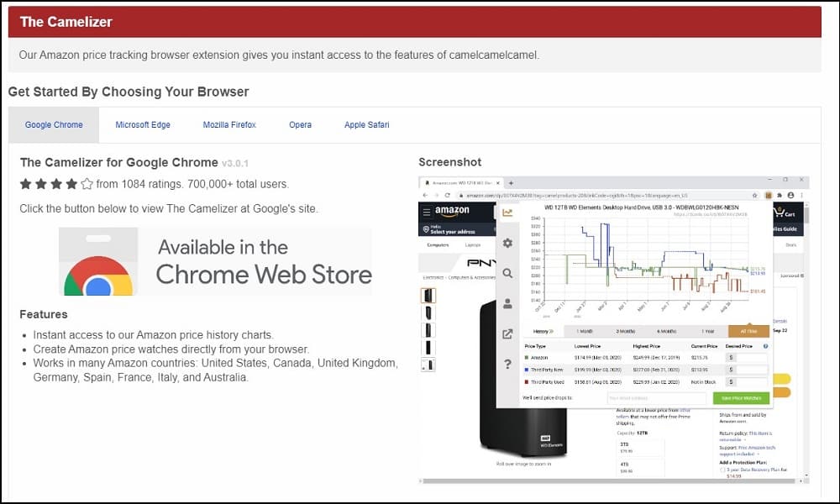The width and height of the screenshot is (840, 504).
Task: Open the Chrome three-dot menu
Action: coord(801,196)
